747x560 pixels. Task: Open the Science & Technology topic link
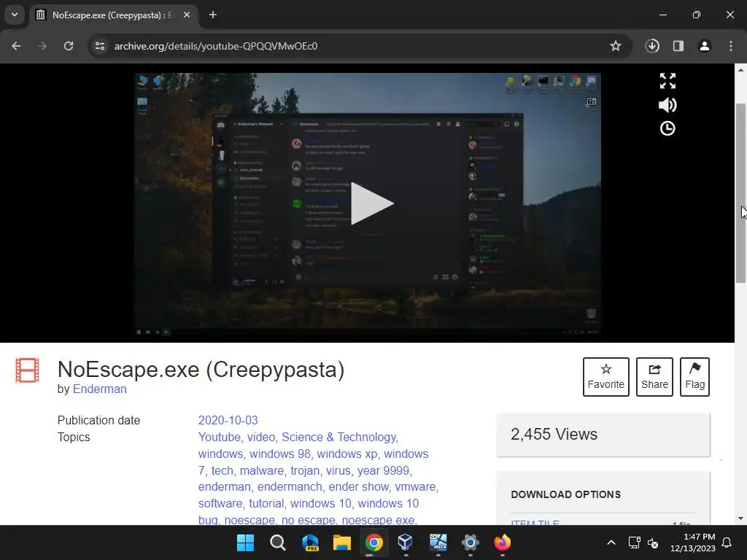tap(338, 437)
